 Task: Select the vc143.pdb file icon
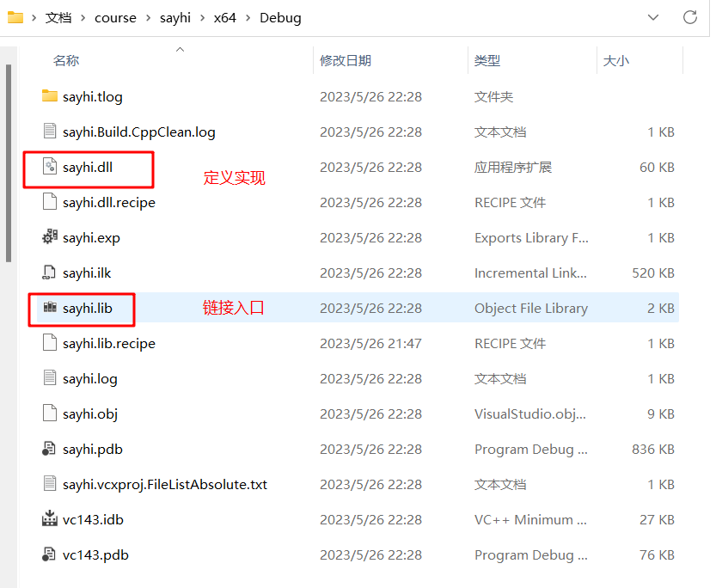pos(49,554)
